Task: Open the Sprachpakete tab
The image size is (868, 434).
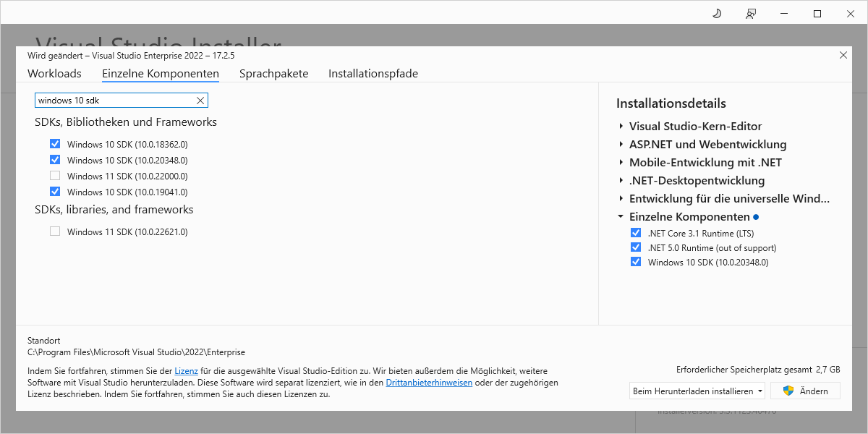Action: [273, 74]
